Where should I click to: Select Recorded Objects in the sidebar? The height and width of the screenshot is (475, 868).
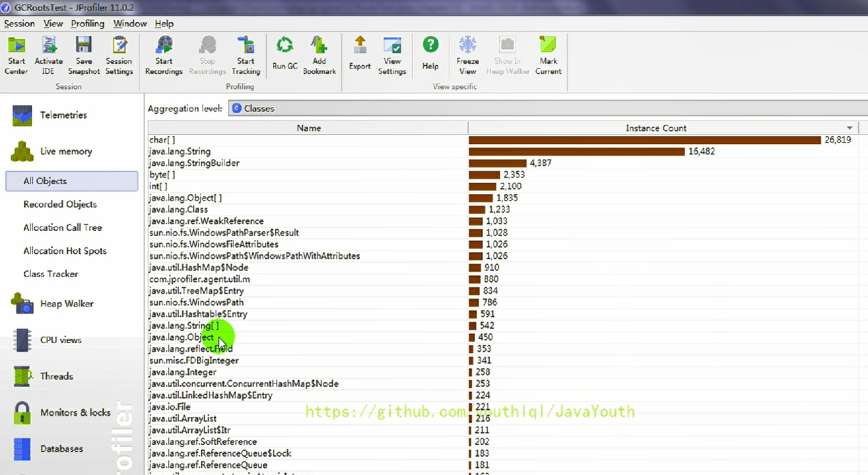[x=60, y=204]
